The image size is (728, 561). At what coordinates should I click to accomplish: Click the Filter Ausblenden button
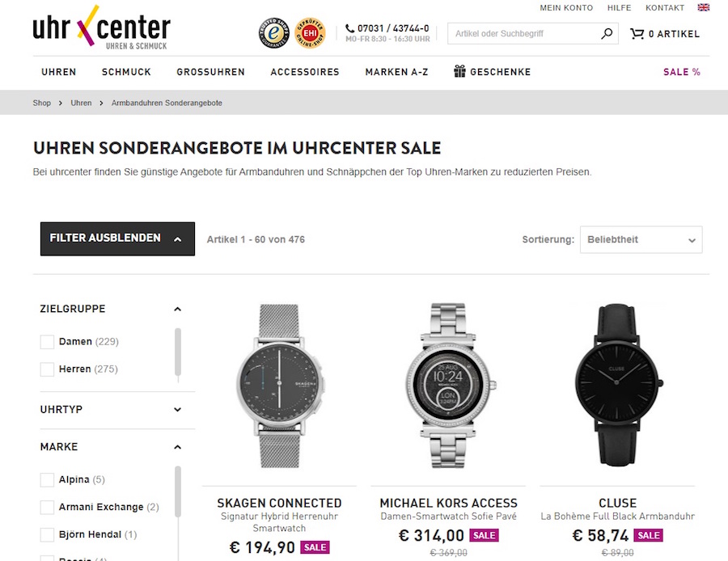117,238
